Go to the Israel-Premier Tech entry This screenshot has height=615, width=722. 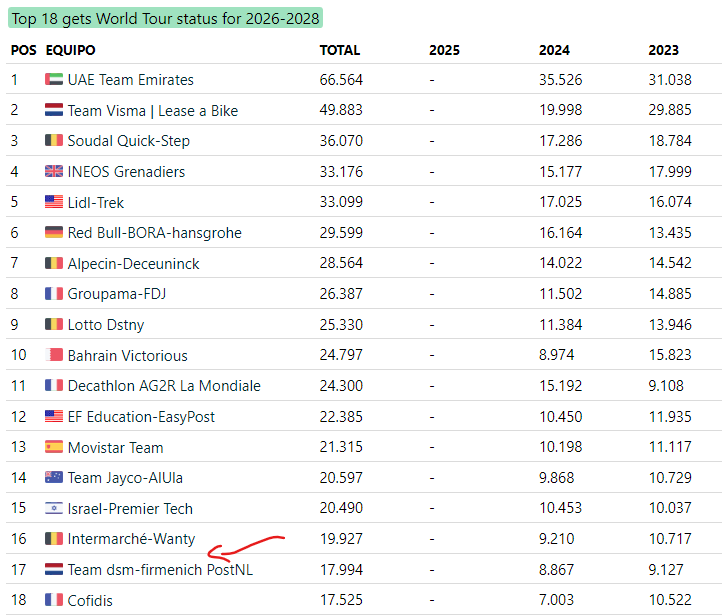130,509
